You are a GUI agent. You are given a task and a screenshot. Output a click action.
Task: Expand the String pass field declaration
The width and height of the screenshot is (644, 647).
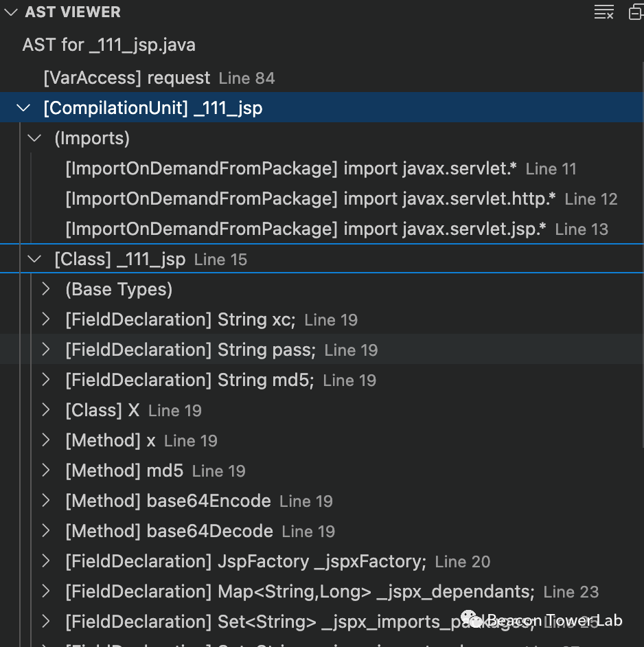(x=46, y=350)
